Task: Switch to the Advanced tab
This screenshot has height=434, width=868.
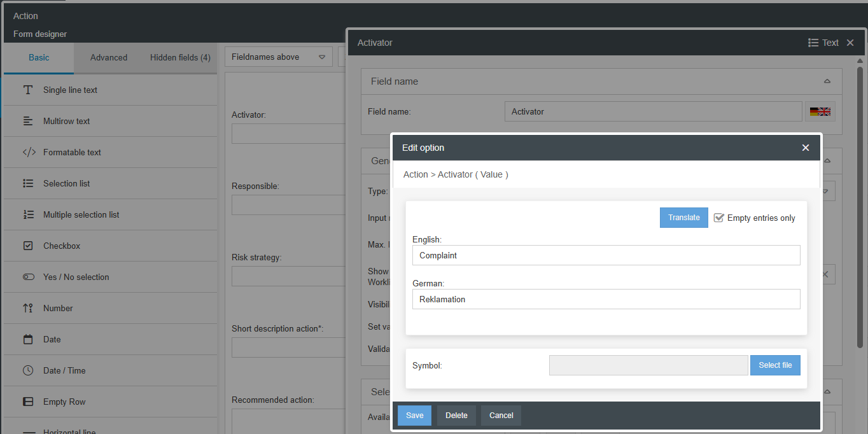Action: (x=109, y=57)
